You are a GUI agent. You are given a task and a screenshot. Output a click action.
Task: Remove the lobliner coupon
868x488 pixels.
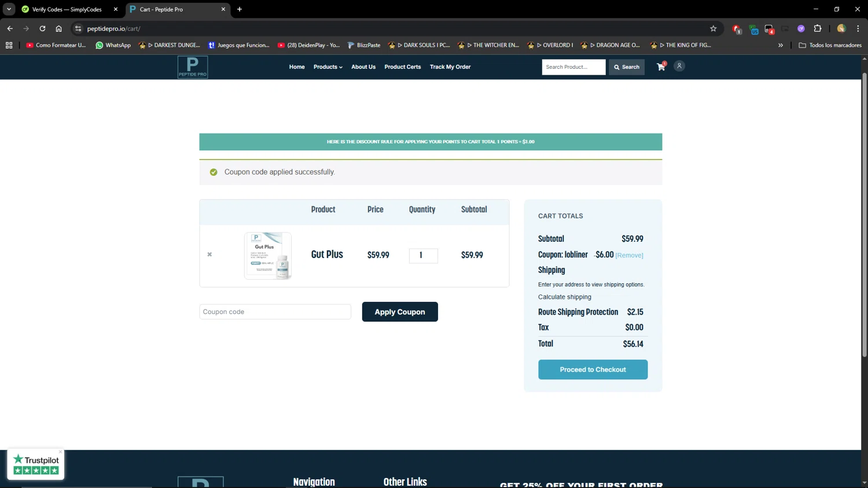point(629,255)
